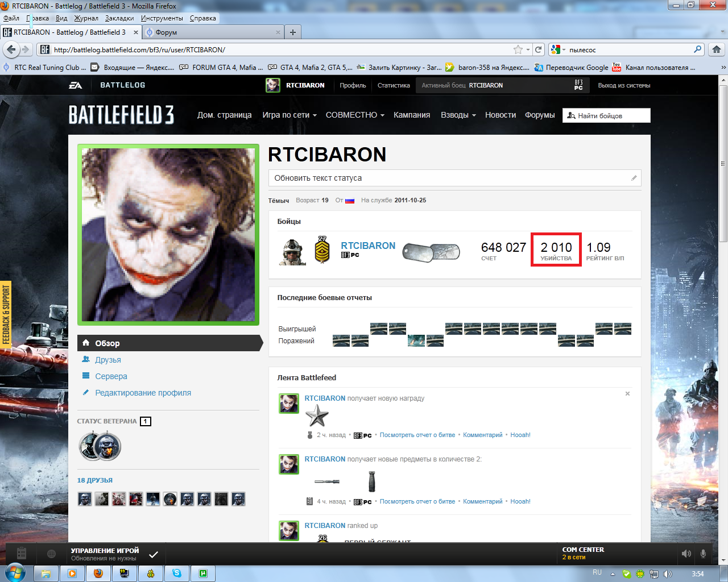Viewport: 728px width, 582px height.
Task: Click the game manager clipboard icon
Action: pyautogui.click(x=22, y=553)
